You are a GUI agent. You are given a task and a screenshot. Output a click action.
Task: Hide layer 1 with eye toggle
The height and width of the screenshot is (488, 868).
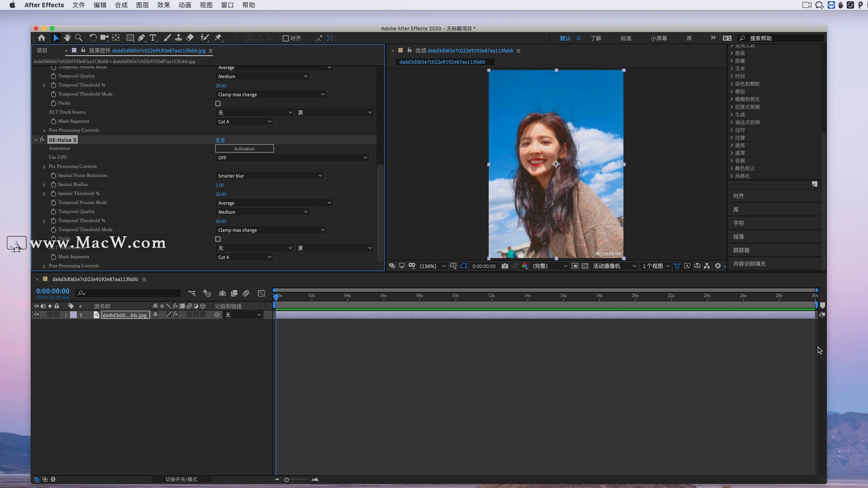click(37, 315)
